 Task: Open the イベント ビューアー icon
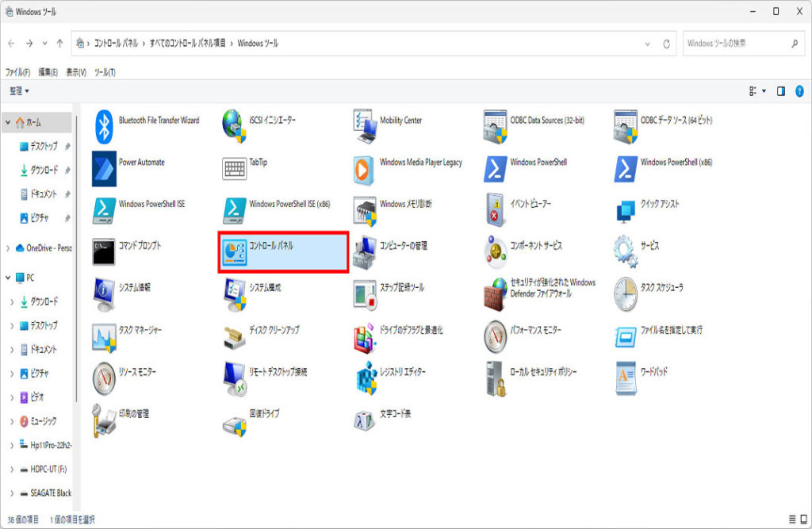[x=496, y=209]
